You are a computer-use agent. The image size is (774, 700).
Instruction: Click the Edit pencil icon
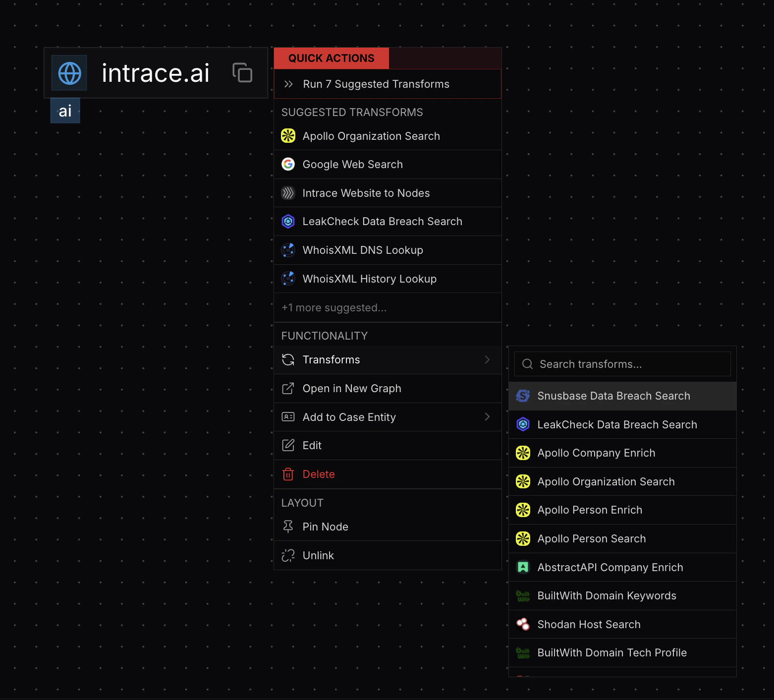tap(288, 445)
